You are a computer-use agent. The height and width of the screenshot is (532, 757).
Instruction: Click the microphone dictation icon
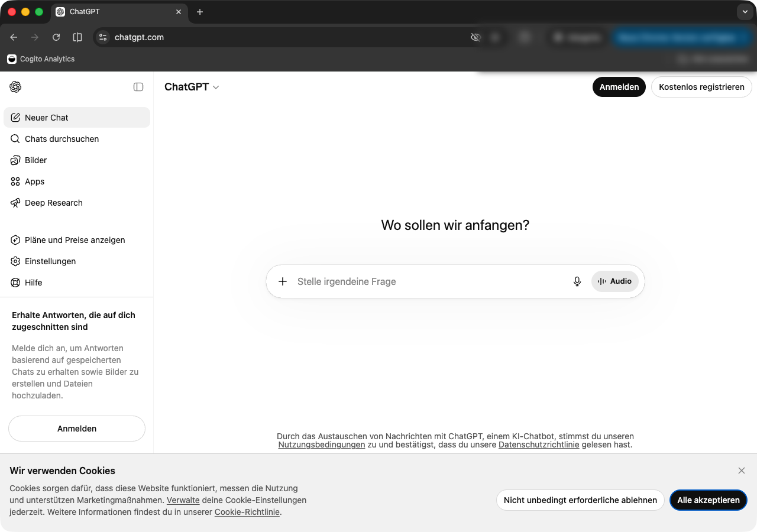coord(577,281)
